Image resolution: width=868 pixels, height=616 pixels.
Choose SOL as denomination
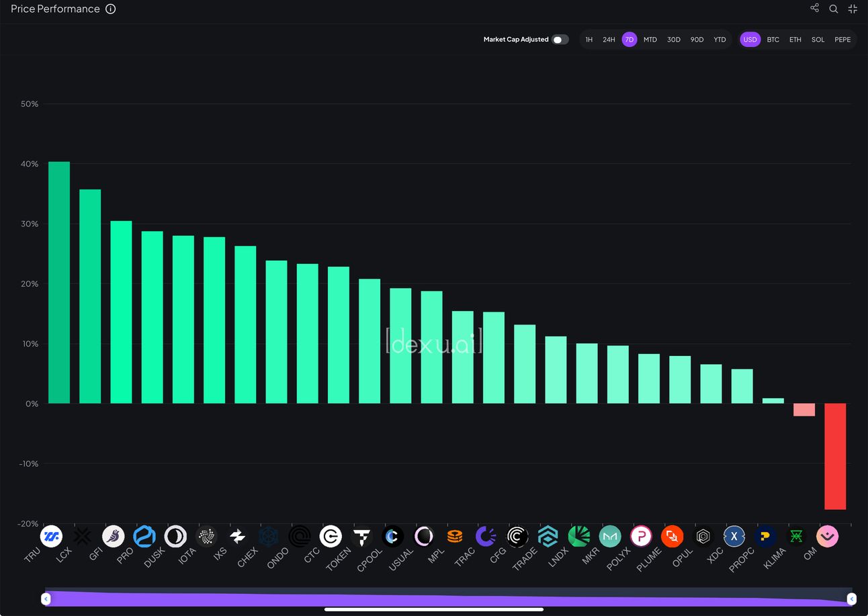(818, 40)
